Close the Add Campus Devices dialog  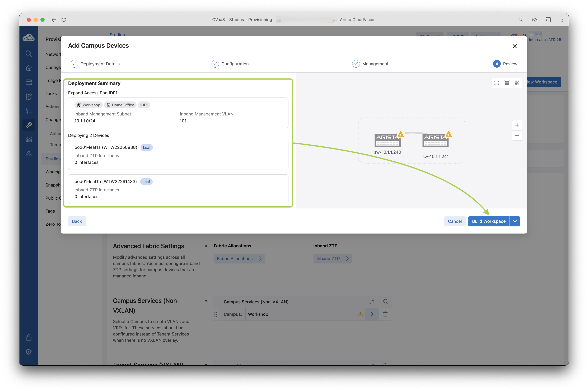coord(514,46)
